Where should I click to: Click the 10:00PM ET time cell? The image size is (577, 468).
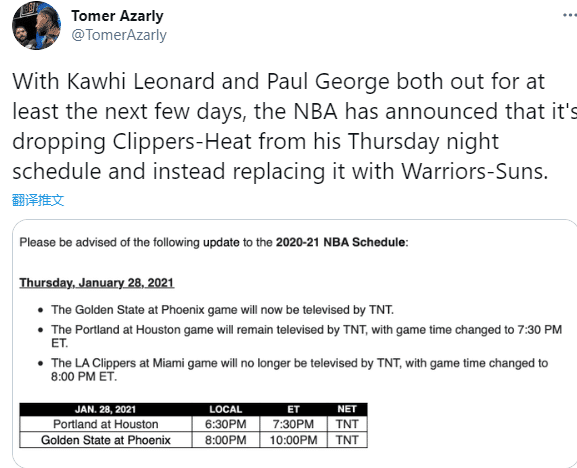coord(293,440)
